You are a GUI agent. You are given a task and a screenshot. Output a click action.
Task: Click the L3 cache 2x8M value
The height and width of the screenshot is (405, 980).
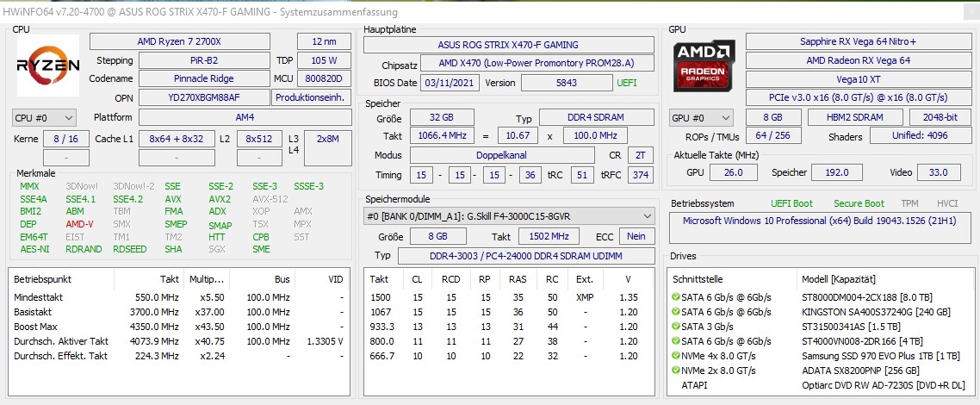coord(328,148)
